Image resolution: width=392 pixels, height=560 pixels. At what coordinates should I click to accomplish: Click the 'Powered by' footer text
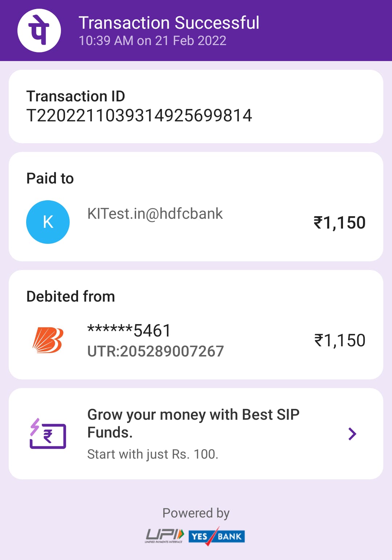(x=196, y=513)
